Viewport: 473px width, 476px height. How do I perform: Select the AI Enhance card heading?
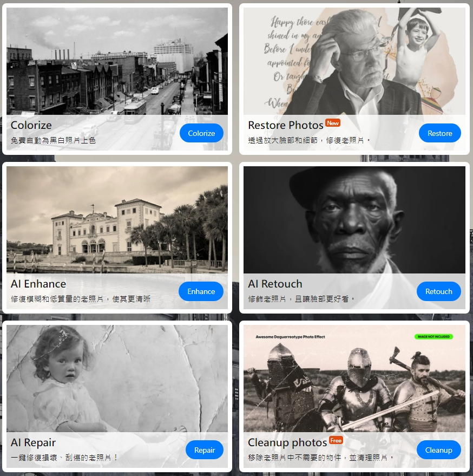click(38, 284)
